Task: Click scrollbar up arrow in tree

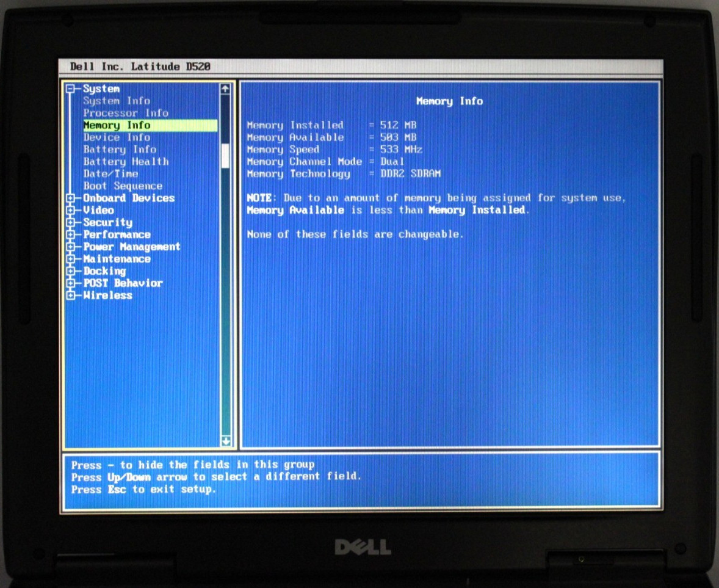Action: tap(225, 89)
